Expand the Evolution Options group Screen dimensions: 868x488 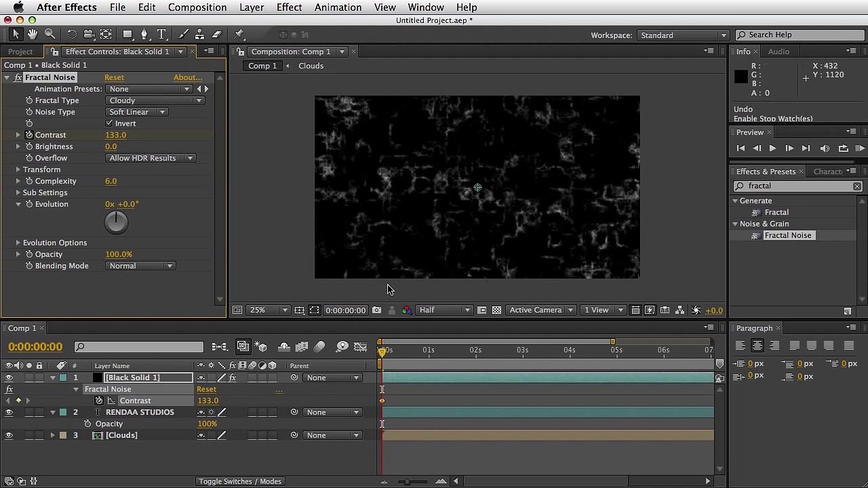pos(18,243)
